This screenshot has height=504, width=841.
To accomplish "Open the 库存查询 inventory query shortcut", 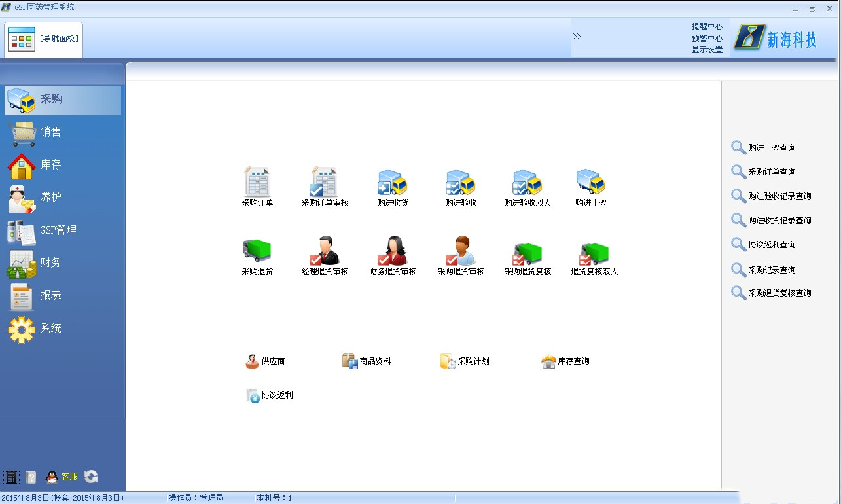I will 565,361.
